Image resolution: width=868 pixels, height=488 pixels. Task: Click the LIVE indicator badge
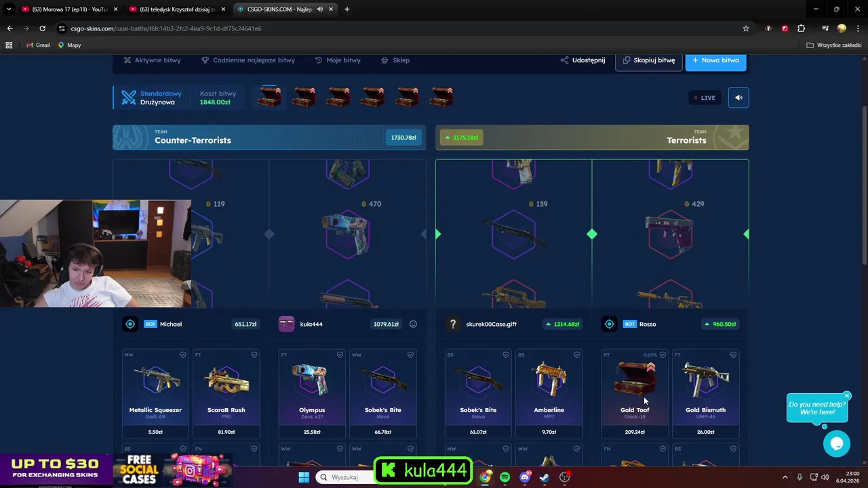[x=705, y=98]
